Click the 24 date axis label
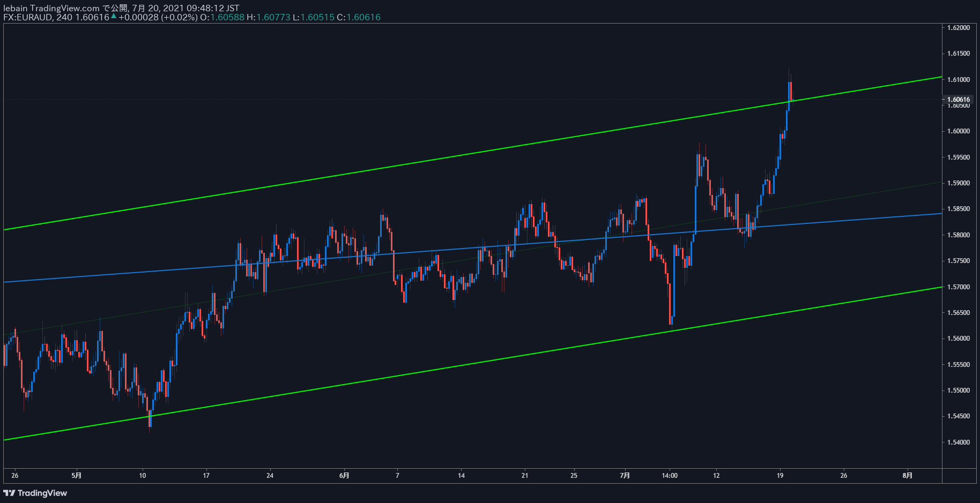This screenshot has width=980, height=503. point(270,475)
